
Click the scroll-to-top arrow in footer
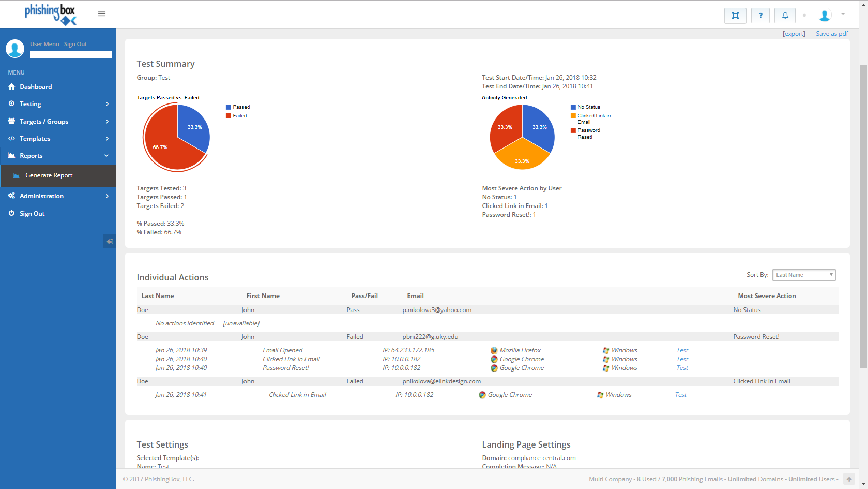[x=849, y=479]
